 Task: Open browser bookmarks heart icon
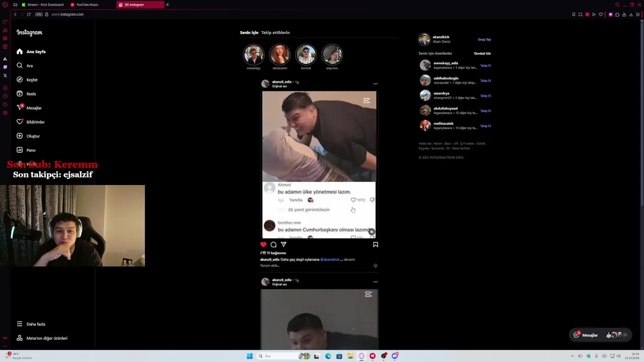click(600, 14)
